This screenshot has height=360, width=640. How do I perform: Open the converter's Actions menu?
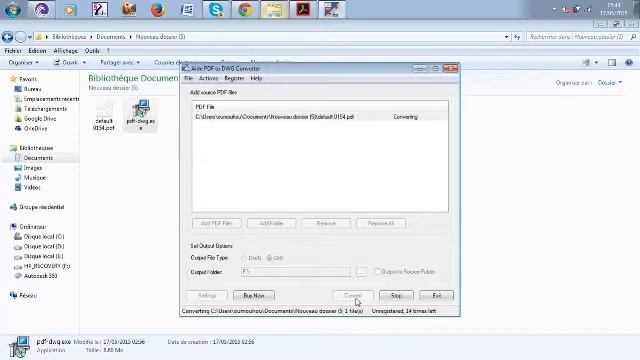click(x=208, y=78)
